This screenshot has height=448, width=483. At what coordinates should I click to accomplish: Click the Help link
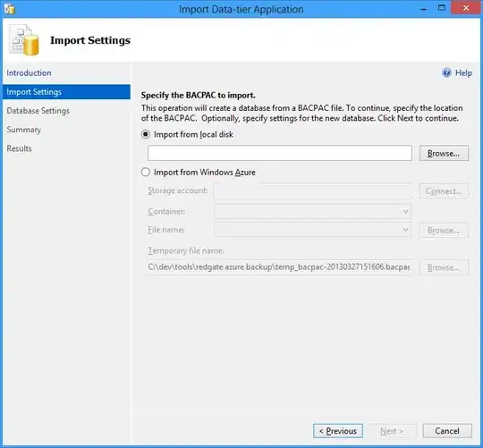tap(463, 73)
